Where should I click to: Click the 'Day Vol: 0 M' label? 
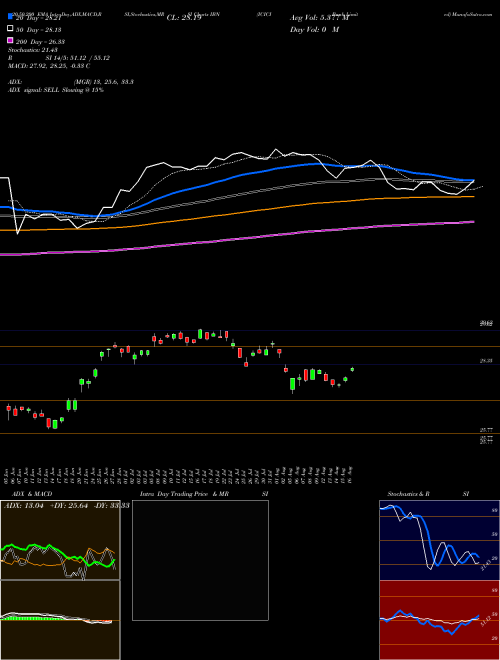pyautogui.click(x=314, y=30)
